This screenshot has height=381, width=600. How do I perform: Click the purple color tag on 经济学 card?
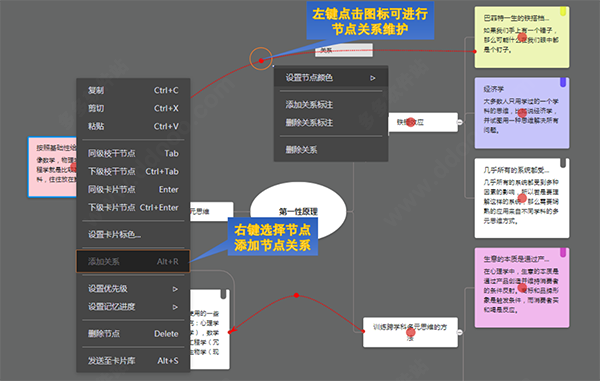(x=563, y=82)
